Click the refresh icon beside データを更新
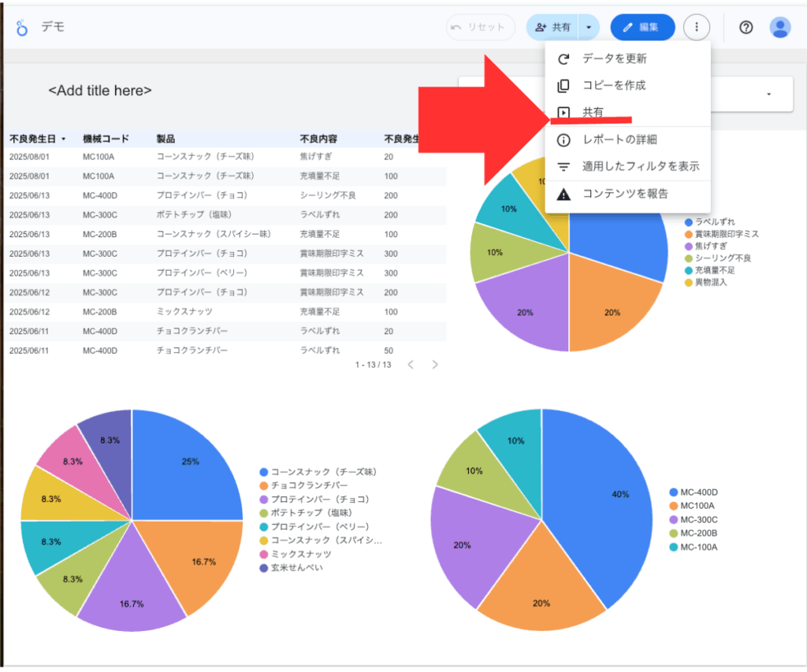Viewport: 807px width, 672px height. click(563, 59)
